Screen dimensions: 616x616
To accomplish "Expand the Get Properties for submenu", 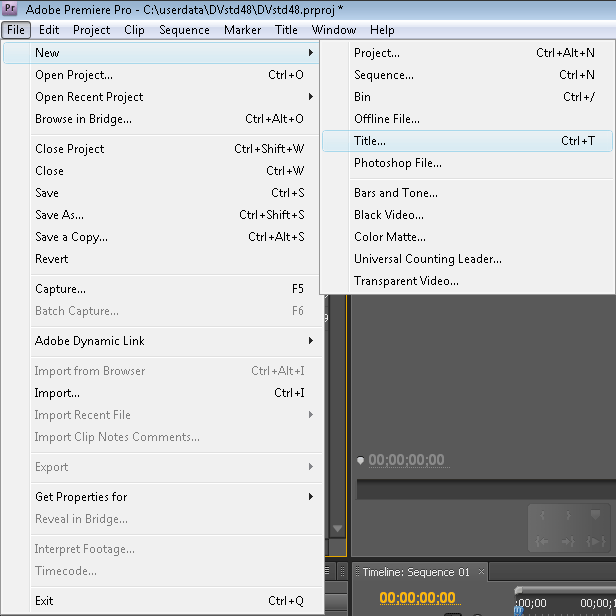I will point(161,497).
